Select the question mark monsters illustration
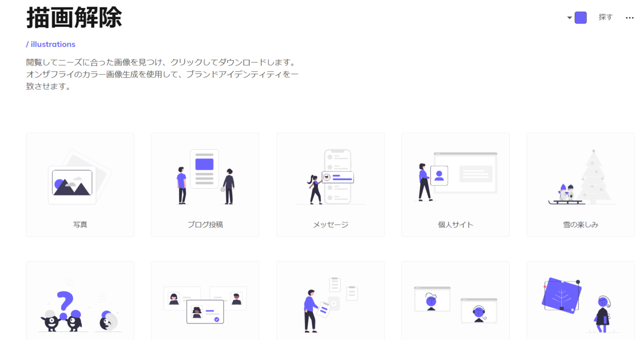This screenshot has width=644, height=340. click(80, 301)
